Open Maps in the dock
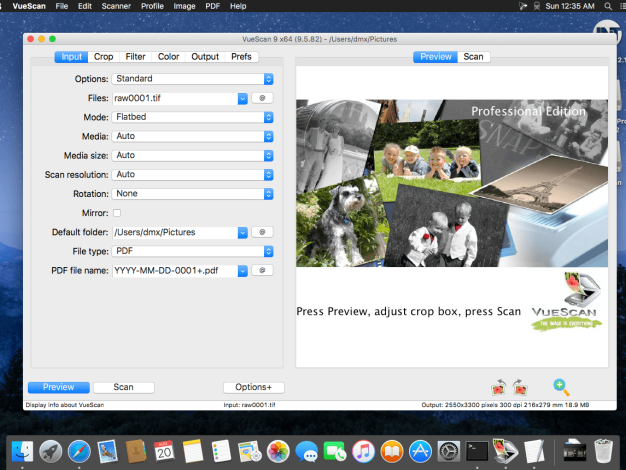Viewport: 626px width, 470px height. pyautogui.click(x=250, y=452)
